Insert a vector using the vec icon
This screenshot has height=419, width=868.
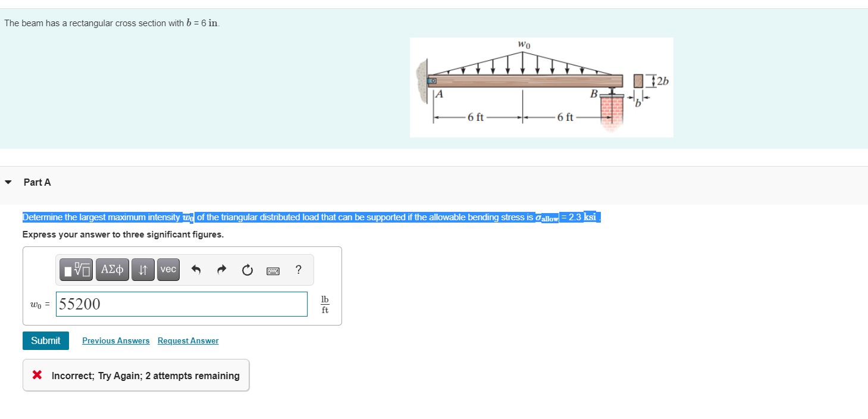click(168, 269)
